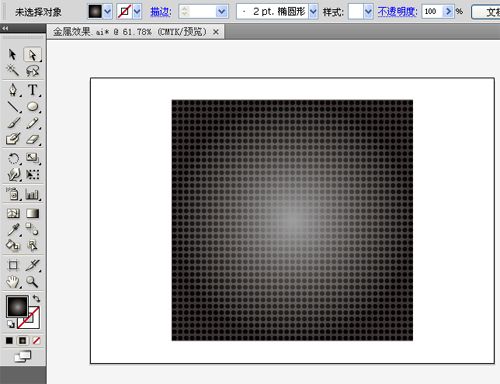Open the stroke color dropdown arrow
This screenshot has width=500, height=384.
coord(137,12)
